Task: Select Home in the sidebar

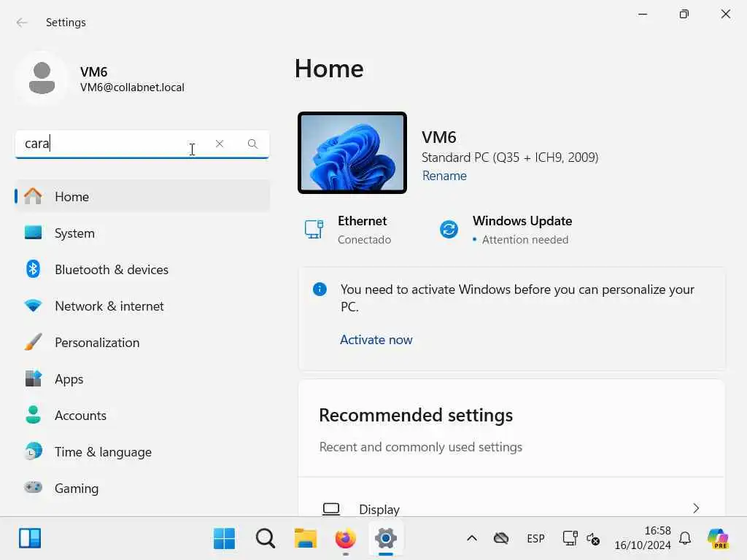Action: (142, 196)
